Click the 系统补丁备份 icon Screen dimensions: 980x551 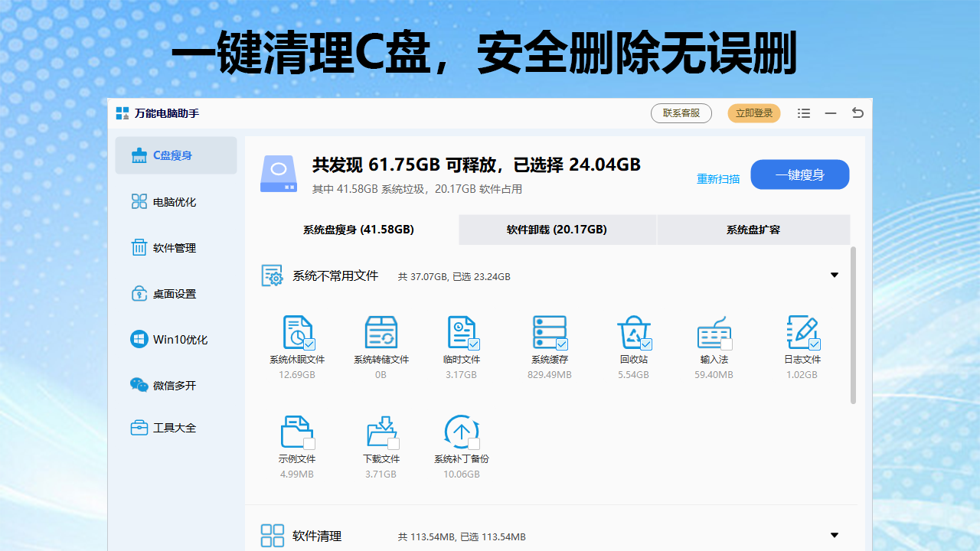tap(461, 431)
